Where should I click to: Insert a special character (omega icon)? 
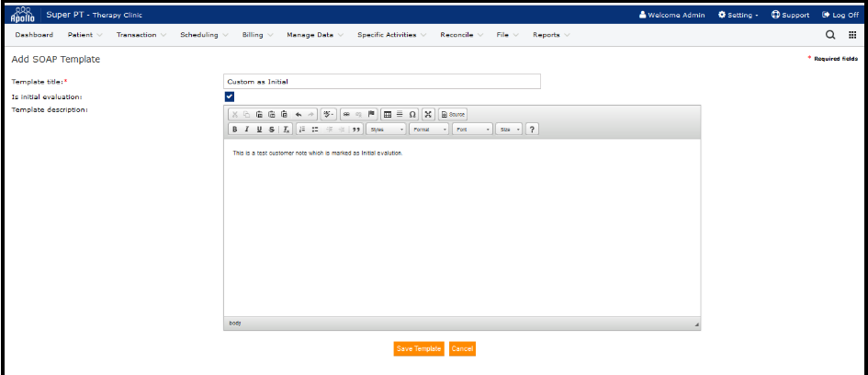(x=412, y=114)
